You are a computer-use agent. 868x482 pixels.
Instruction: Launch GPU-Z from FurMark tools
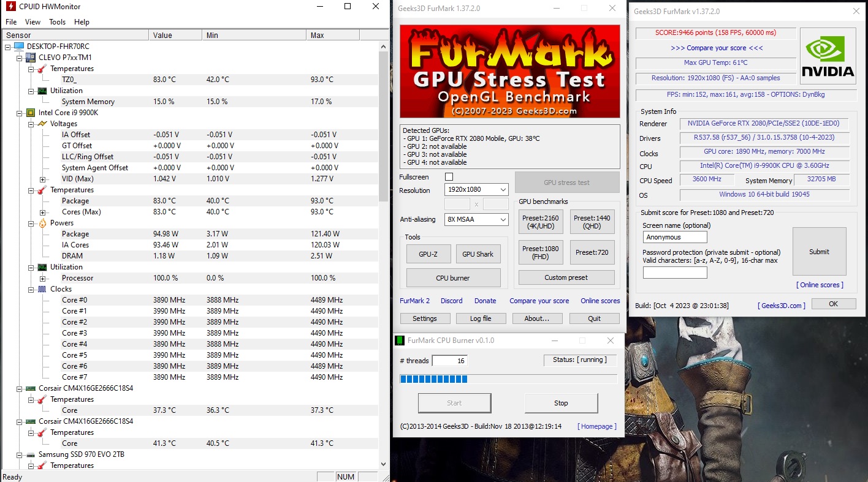click(x=428, y=254)
